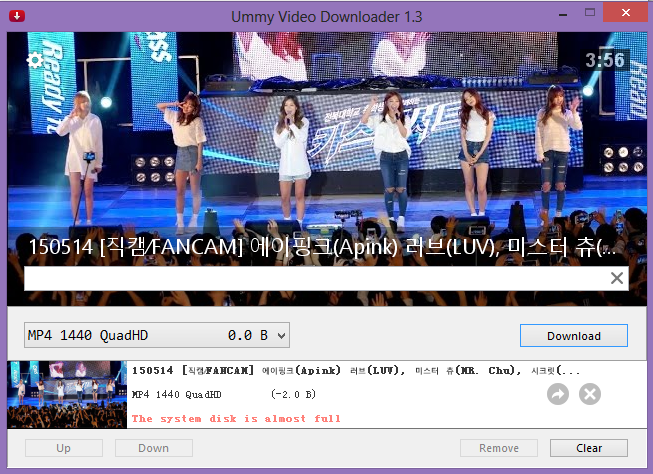Click the Download button
This screenshot has height=474, width=653.
click(x=573, y=336)
